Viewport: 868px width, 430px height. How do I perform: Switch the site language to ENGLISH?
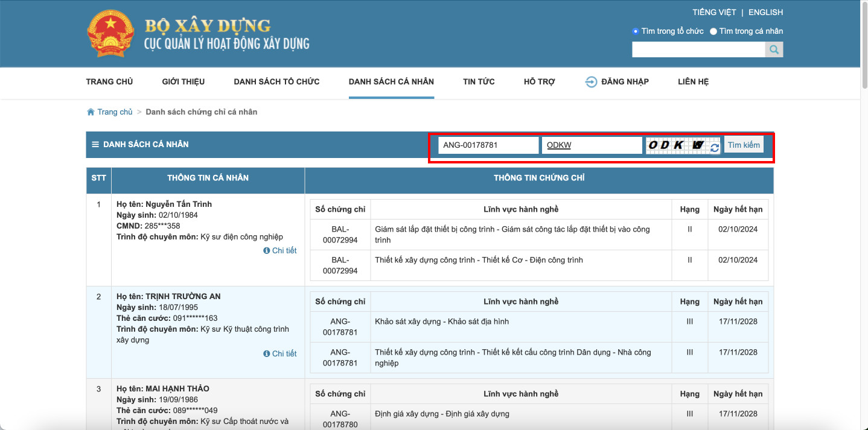[x=765, y=11]
